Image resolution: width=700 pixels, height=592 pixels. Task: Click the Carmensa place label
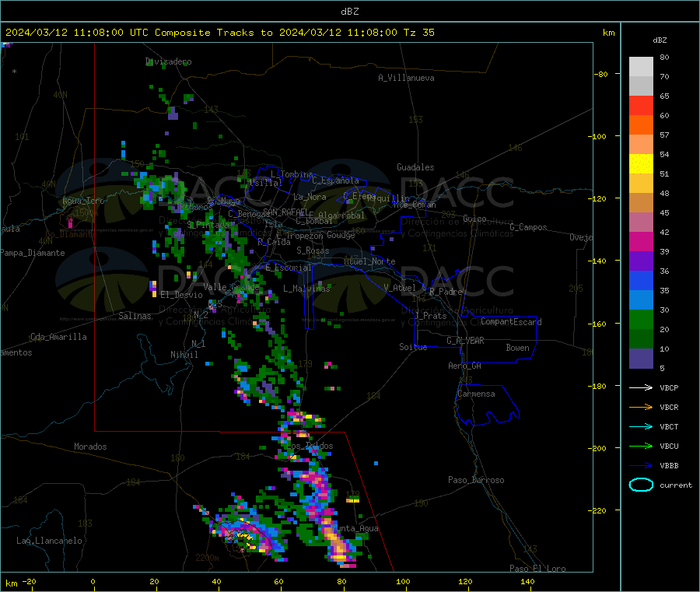tap(476, 394)
